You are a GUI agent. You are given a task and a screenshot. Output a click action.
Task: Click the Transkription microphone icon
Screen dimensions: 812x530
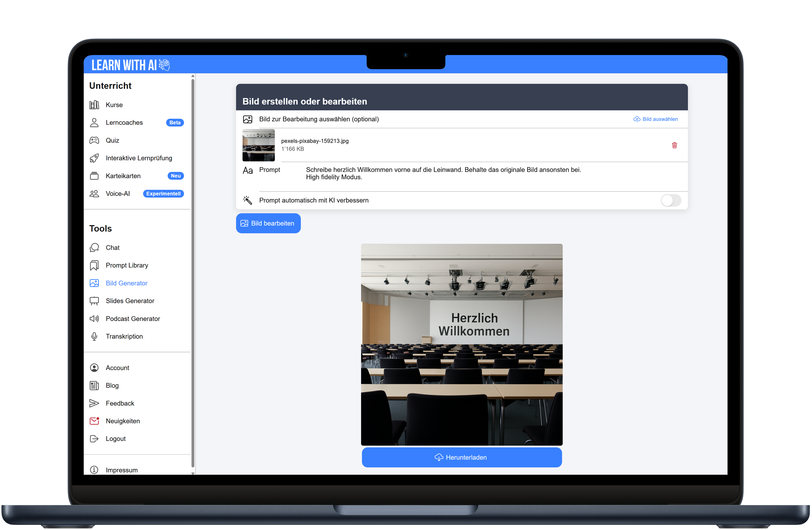(94, 336)
